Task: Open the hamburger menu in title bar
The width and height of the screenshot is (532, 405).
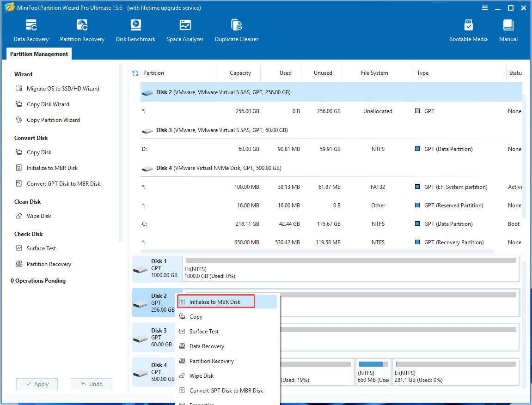Action: 485,8
